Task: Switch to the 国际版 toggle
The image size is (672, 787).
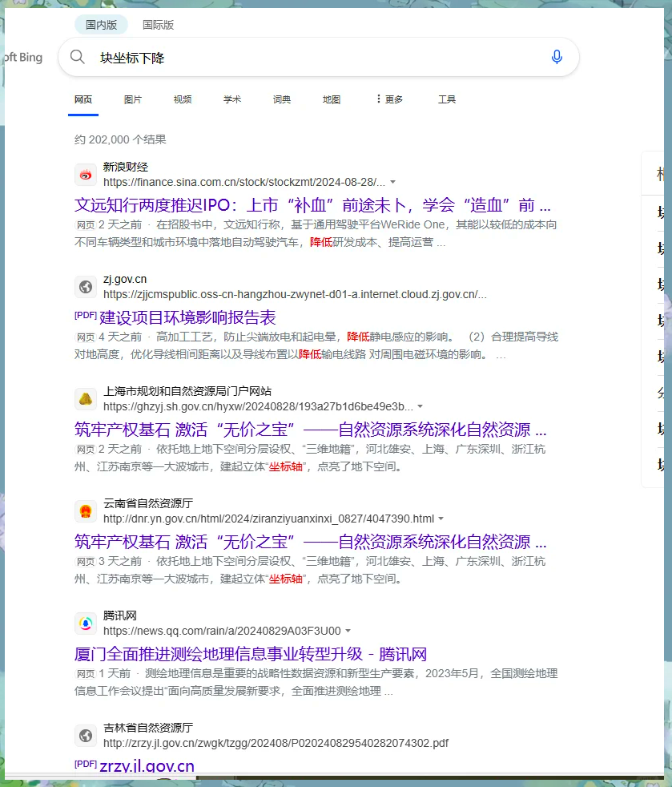Action: point(158,25)
